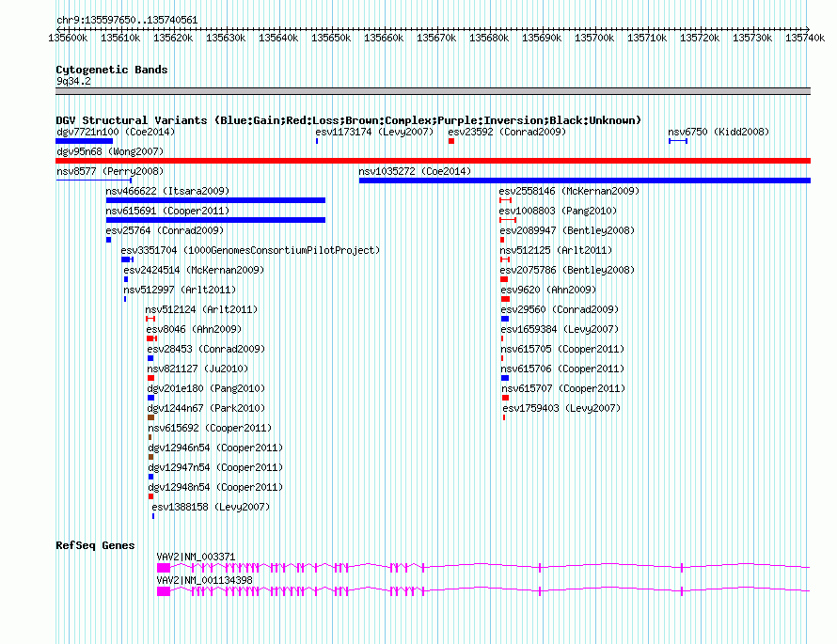The width and height of the screenshot is (837, 644).
Task: Click esv28453 (Conrad2009) label
Action: [x=206, y=349]
